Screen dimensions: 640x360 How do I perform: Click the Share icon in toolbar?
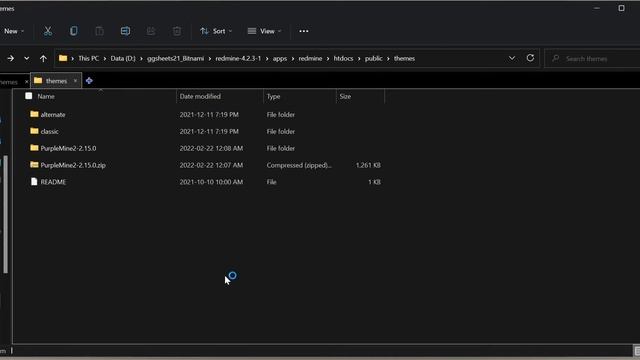tap(151, 31)
